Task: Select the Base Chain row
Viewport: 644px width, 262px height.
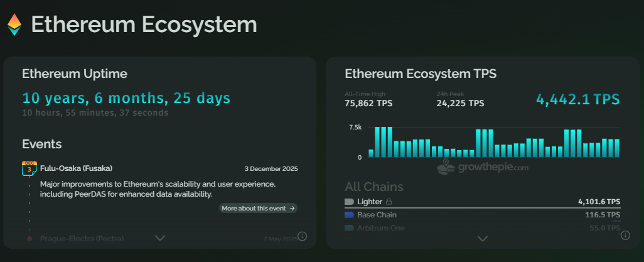Action: point(482,215)
